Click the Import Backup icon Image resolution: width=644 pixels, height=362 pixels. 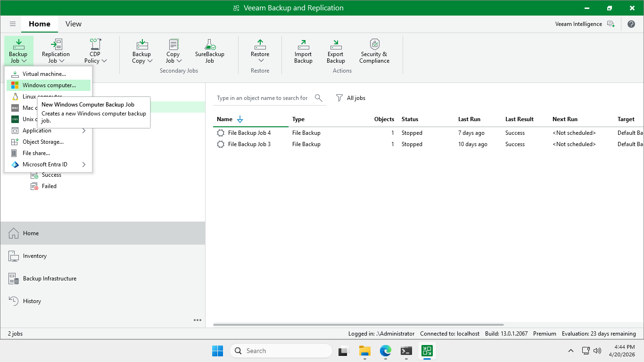[303, 45]
